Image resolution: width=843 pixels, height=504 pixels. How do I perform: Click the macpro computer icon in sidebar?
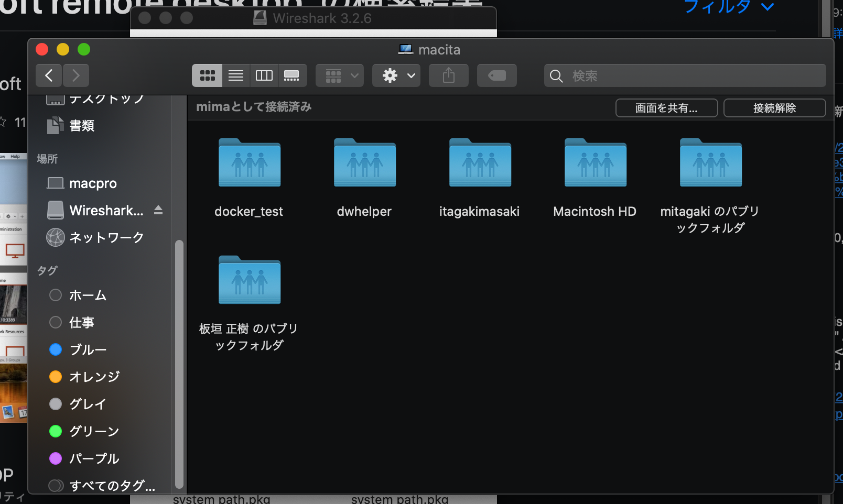56,183
